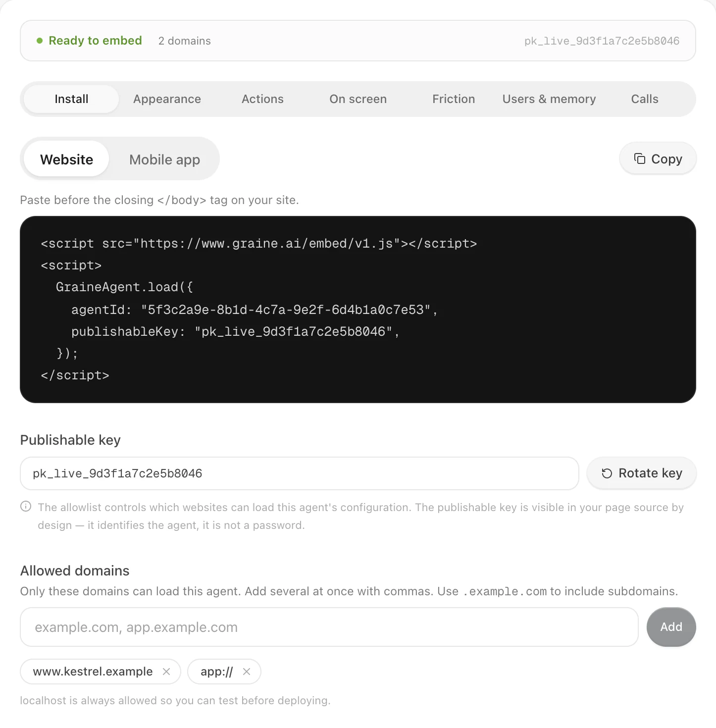Click the "localhost is always allowed" note
Image resolution: width=716 pixels, height=728 pixels.
[175, 700]
